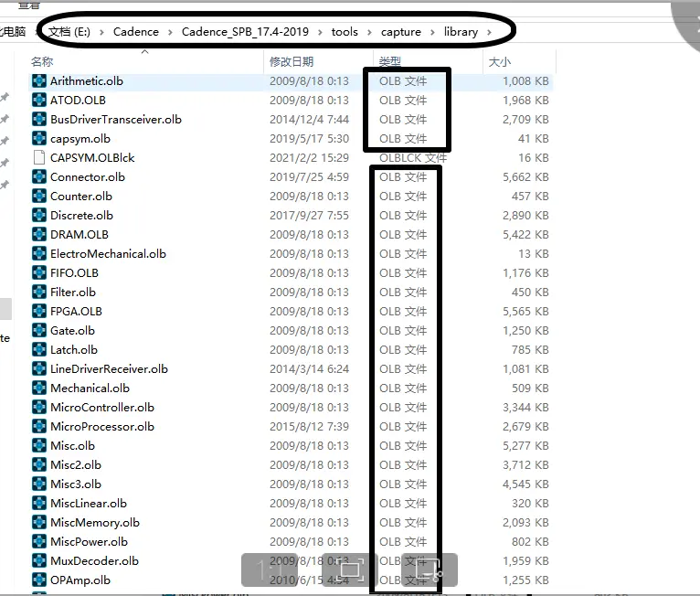Select the Latch.olb file icon
700x596 pixels.
click(39, 350)
